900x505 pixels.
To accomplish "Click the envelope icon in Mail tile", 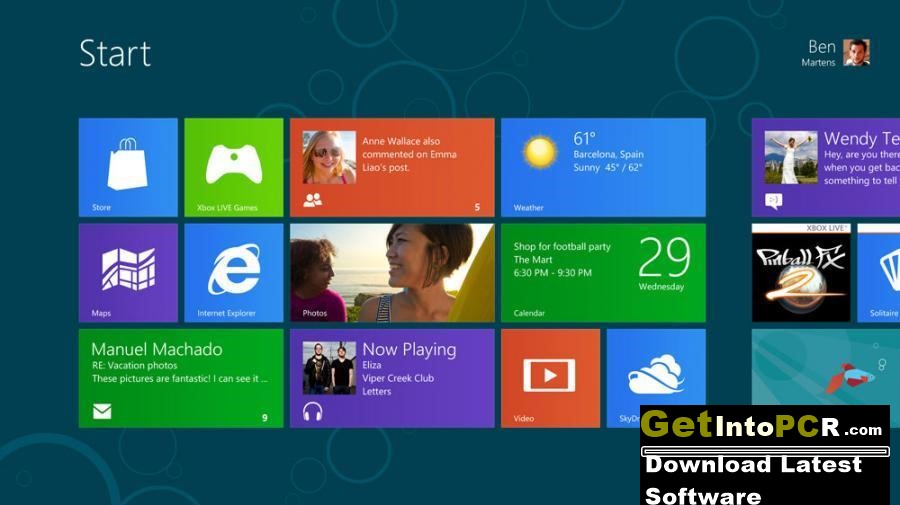I will click(102, 411).
